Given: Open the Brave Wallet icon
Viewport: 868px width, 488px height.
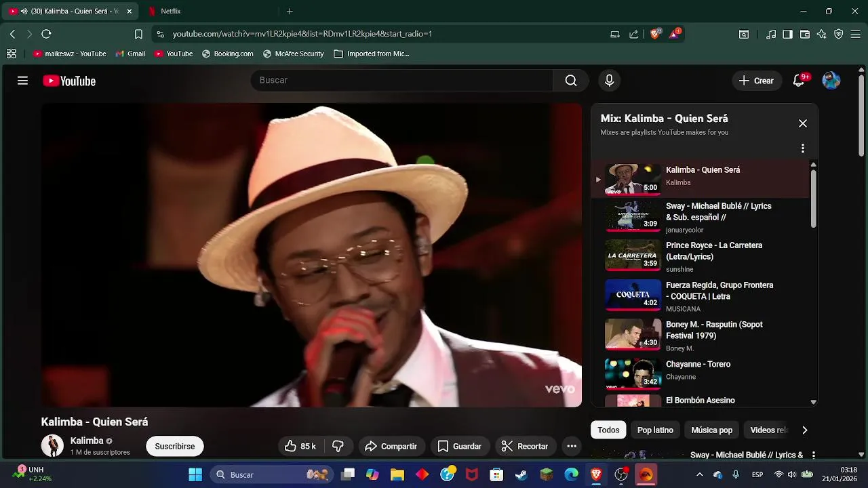Looking at the screenshot, I should (x=805, y=34).
